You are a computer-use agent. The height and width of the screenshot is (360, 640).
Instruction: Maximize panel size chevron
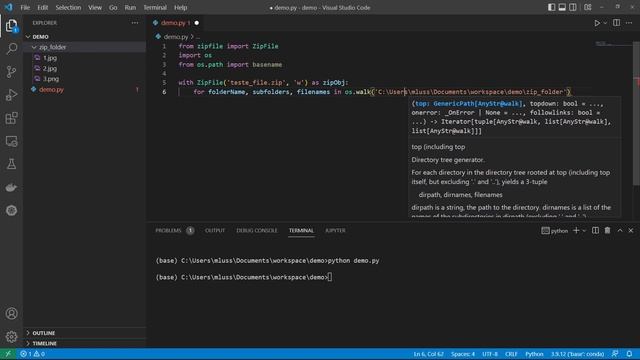tap(620, 231)
